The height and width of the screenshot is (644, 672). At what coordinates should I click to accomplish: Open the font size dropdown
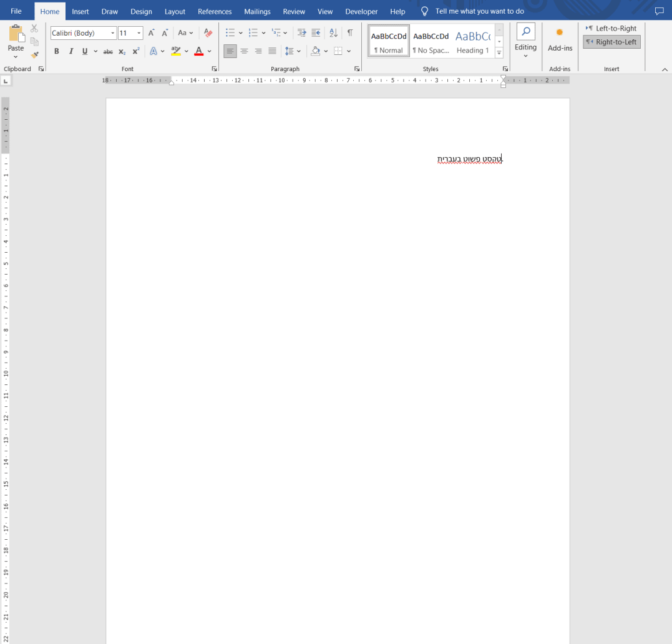tap(139, 33)
